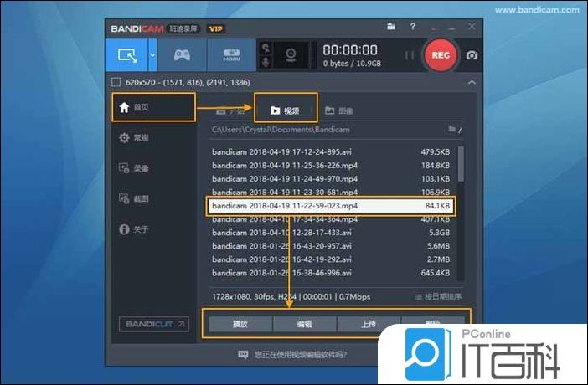Image resolution: width=588 pixels, height=385 pixels.
Task: Click the 上传 upload button
Action: pyautogui.click(x=369, y=324)
